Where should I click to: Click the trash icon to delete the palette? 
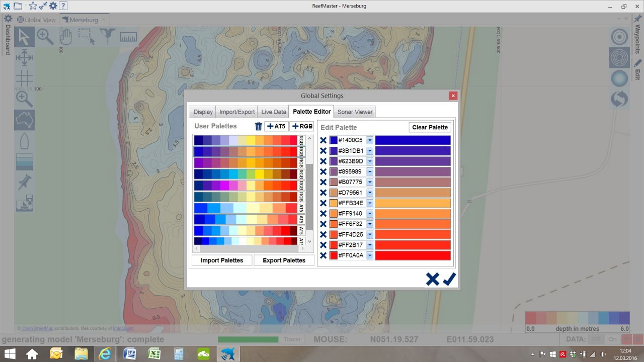coord(259,127)
